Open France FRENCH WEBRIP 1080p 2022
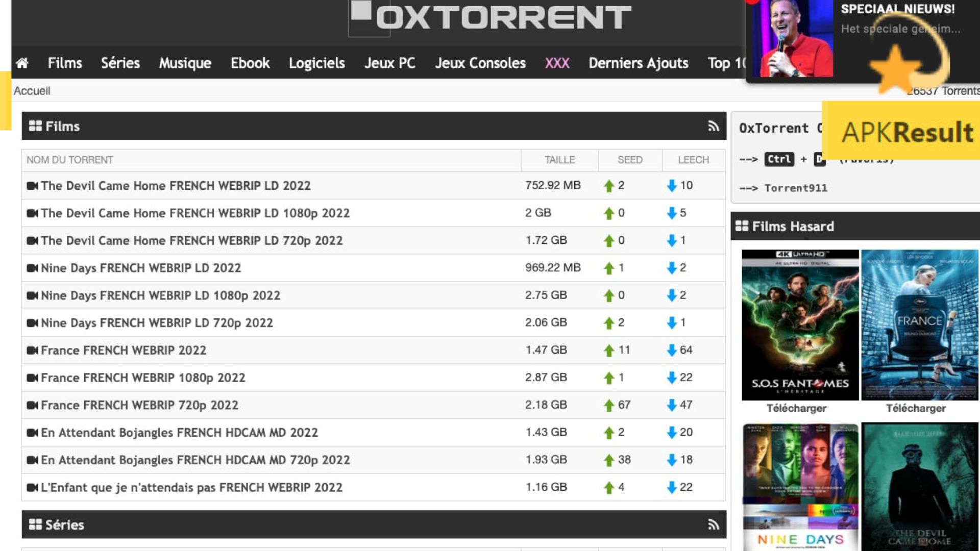 [x=143, y=378]
